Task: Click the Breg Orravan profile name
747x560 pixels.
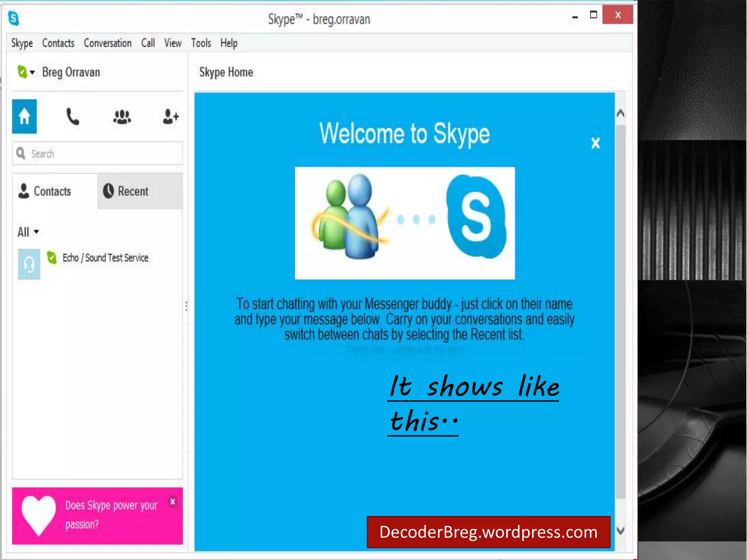Action: pyautogui.click(x=71, y=72)
